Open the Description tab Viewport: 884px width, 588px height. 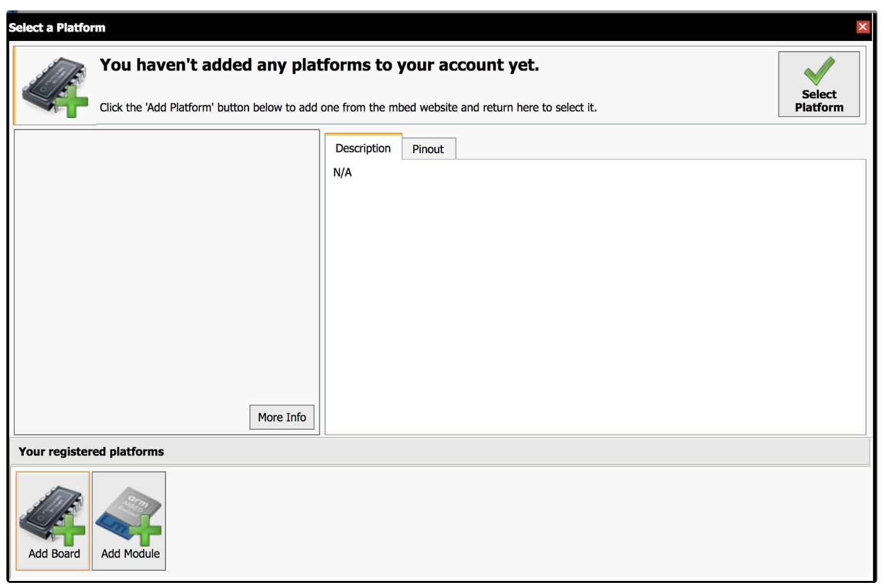pos(363,149)
